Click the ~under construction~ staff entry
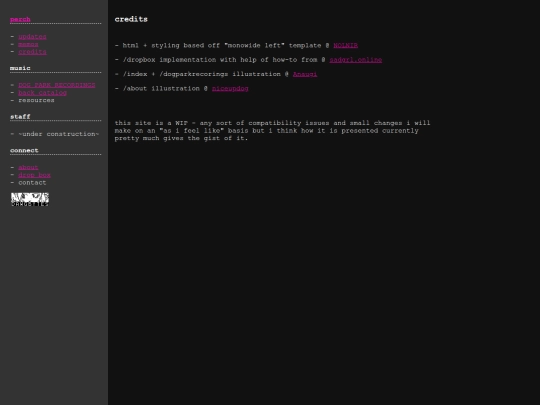The width and height of the screenshot is (540, 405). [59, 134]
